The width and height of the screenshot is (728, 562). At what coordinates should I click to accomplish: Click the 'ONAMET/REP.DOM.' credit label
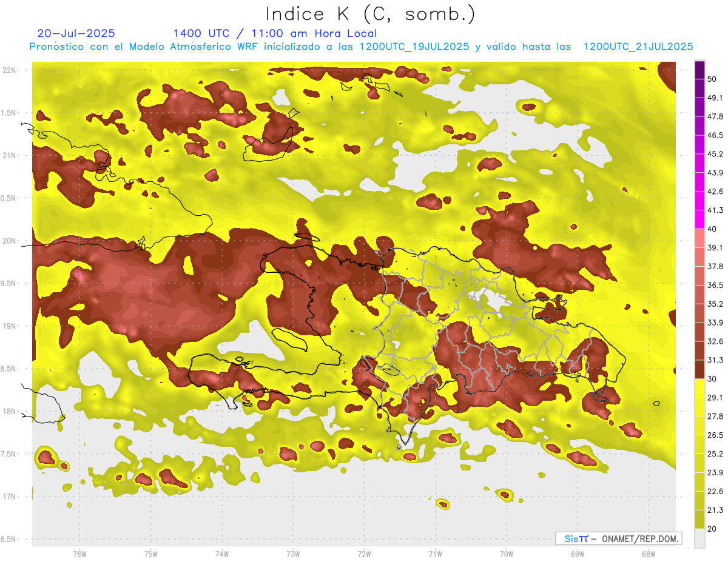point(639,538)
